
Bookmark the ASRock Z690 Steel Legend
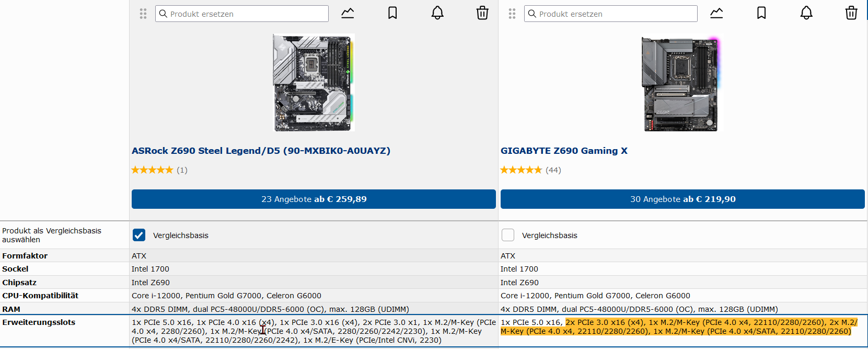[392, 13]
